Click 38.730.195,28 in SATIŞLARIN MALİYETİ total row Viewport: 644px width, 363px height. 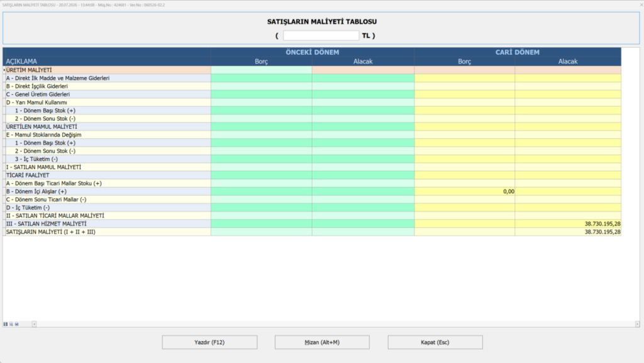pyautogui.click(x=602, y=232)
